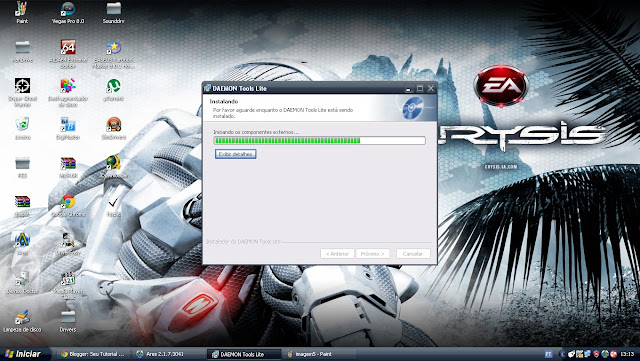The width and height of the screenshot is (640, 361).
Task: Click the 13:13 taskbar clock
Action: (x=627, y=354)
